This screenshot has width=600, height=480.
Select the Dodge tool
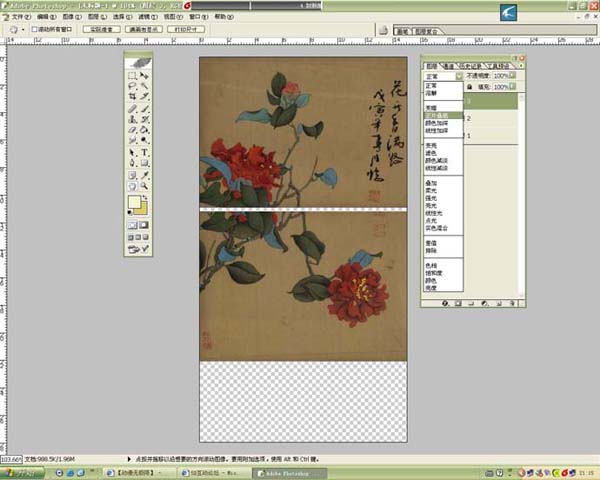tap(144, 140)
